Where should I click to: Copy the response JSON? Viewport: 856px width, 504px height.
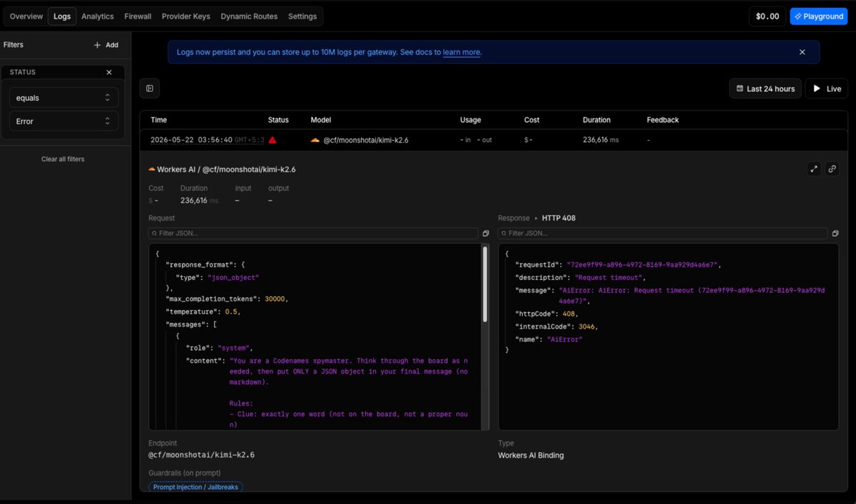click(835, 233)
